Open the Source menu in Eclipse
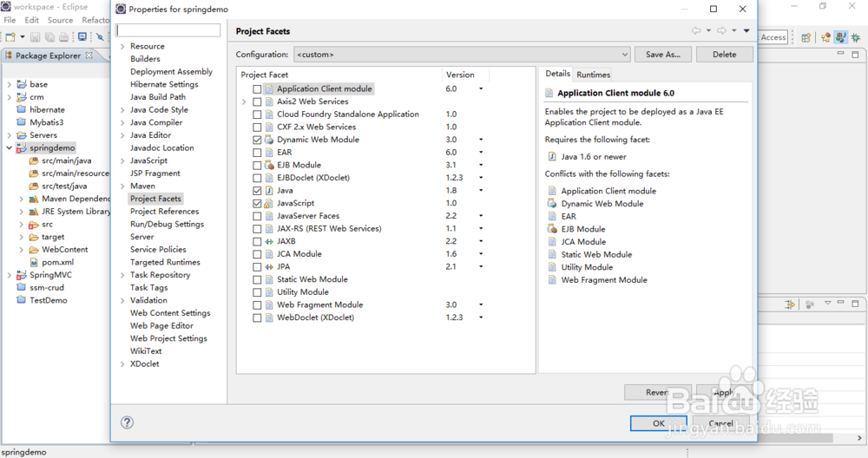 point(60,20)
